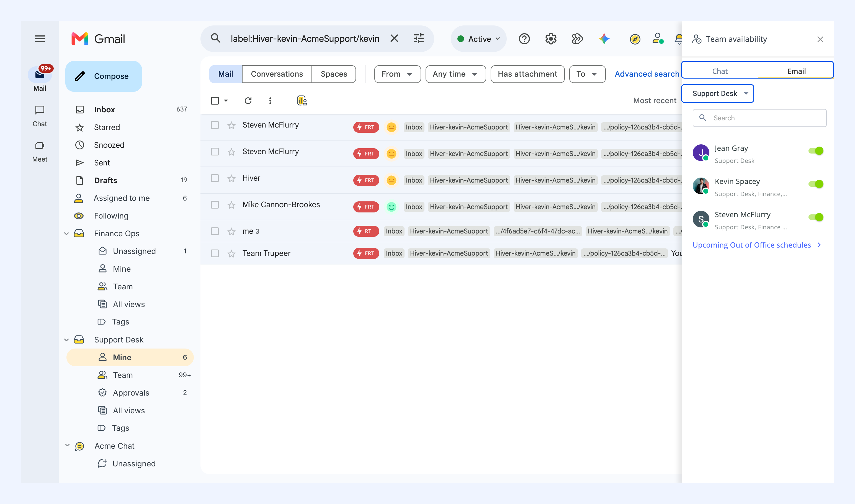Image resolution: width=855 pixels, height=504 pixels.
Task: Open the Gemini sparkle icon
Action: coord(604,39)
